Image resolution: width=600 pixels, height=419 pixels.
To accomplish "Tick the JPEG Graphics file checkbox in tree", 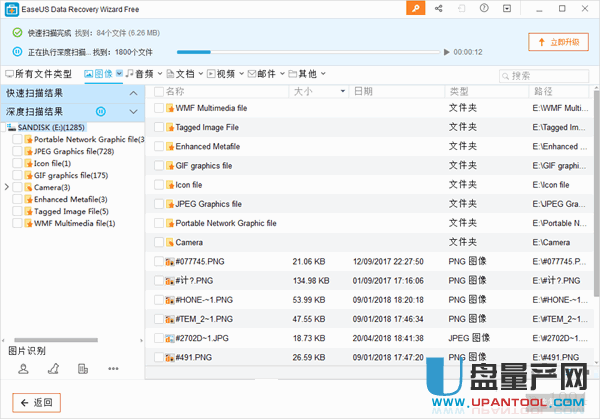I will click(x=17, y=151).
